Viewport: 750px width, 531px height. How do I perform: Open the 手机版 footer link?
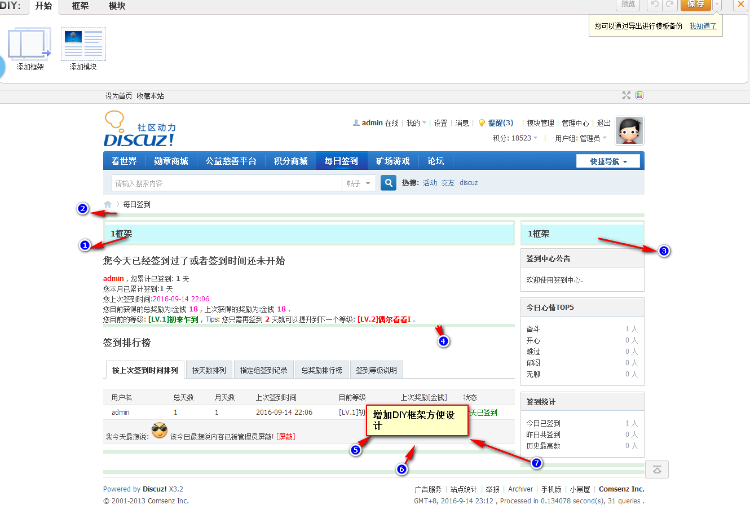click(x=551, y=489)
